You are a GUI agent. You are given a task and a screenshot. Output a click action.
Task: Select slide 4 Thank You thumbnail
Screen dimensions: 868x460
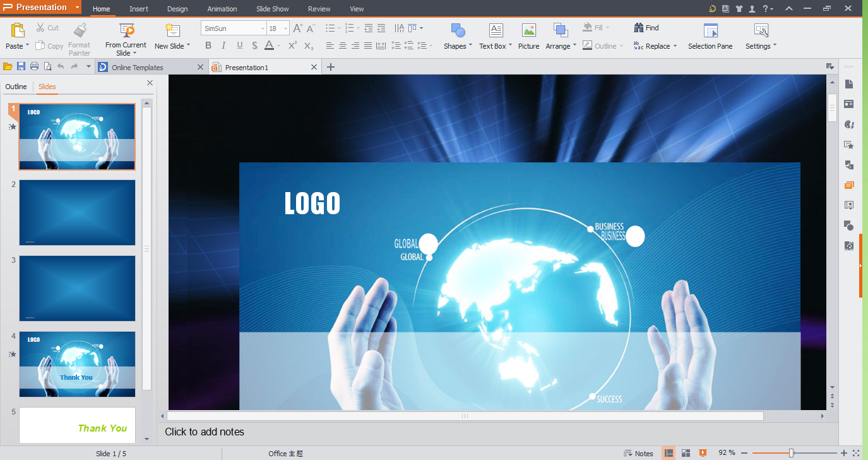coord(77,364)
